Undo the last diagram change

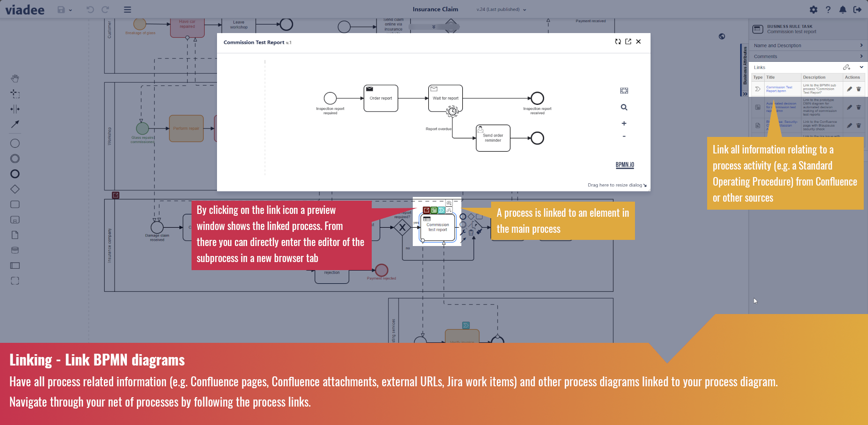pyautogui.click(x=90, y=9)
